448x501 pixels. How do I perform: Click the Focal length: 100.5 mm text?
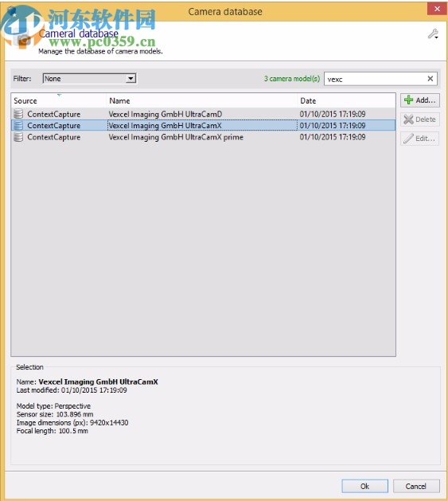pos(52,431)
